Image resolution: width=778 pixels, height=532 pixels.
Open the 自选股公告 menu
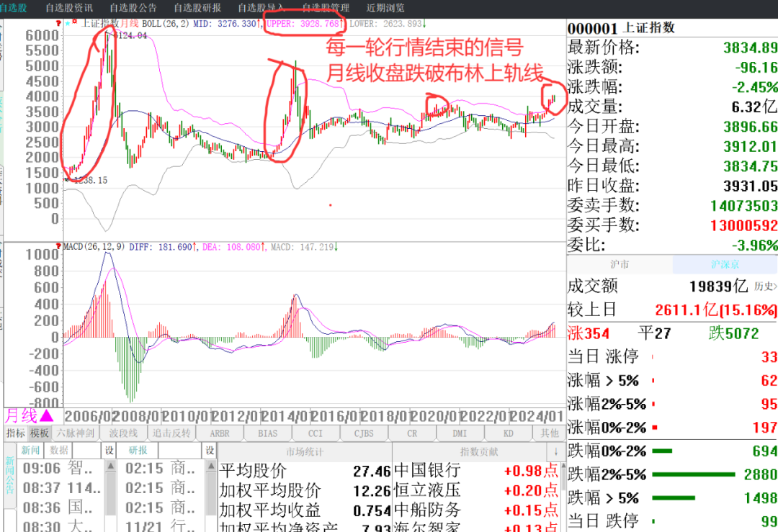[133, 7]
